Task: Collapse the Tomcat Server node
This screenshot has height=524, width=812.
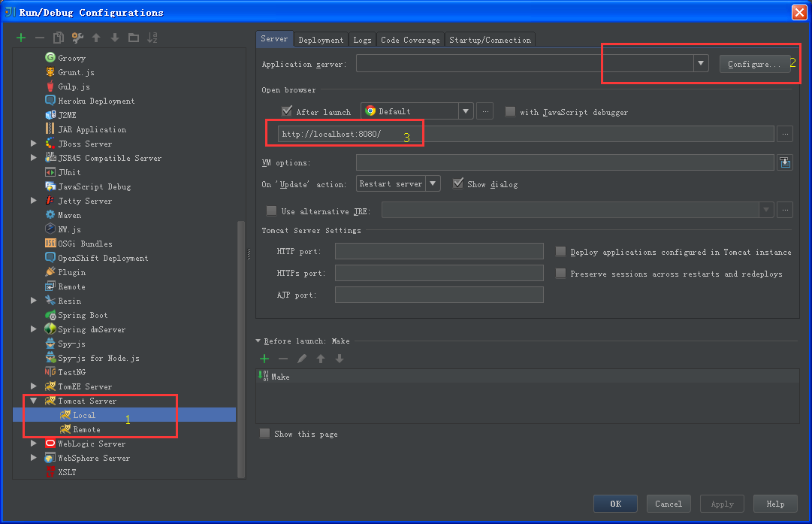Action: pos(34,401)
